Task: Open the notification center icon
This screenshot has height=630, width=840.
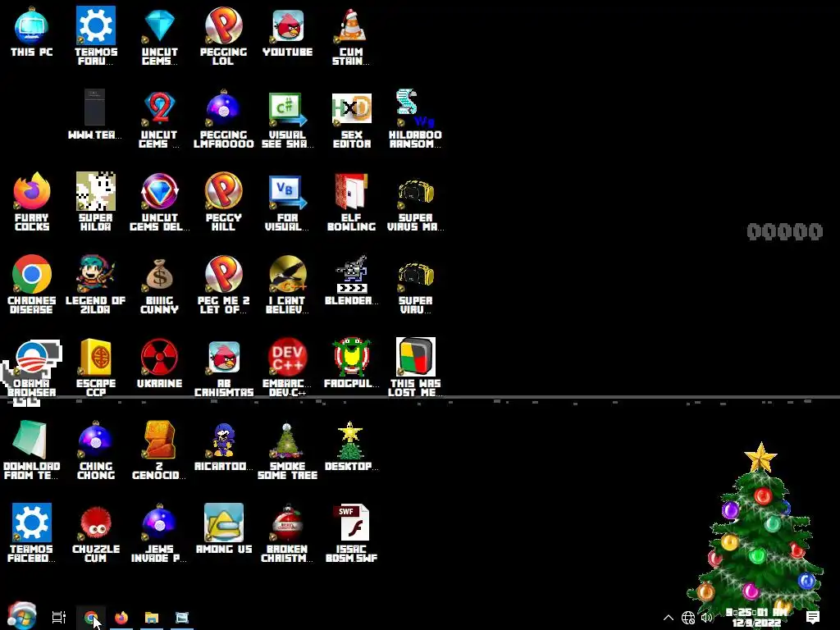Action: pos(813,618)
